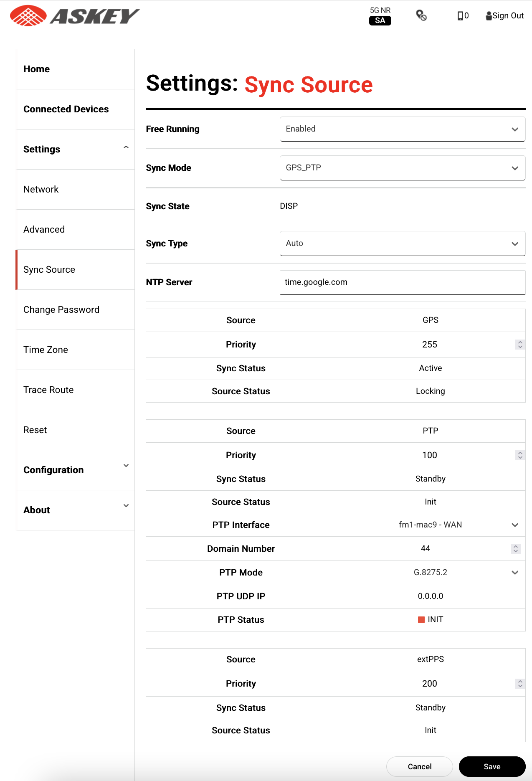Adjust the GPS Priority stepper
This screenshot has height=781, width=532.
coord(520,345)
